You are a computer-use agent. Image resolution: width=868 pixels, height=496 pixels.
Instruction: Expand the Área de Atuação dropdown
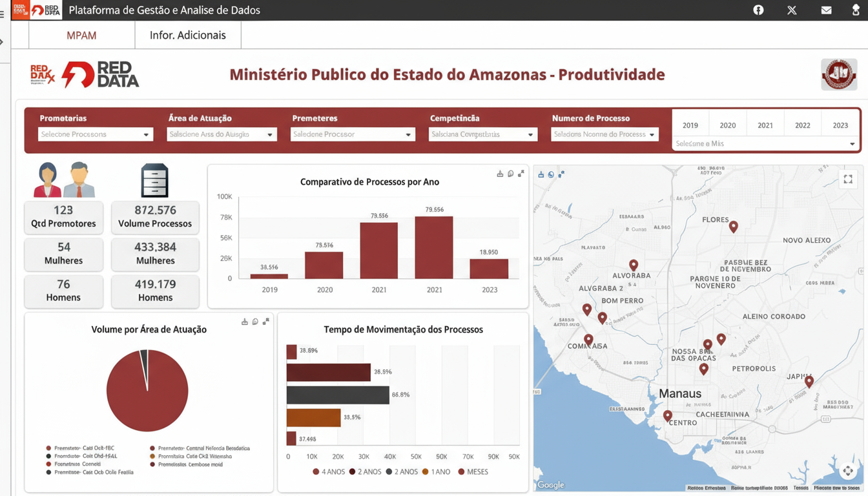(x=222, y=134)
